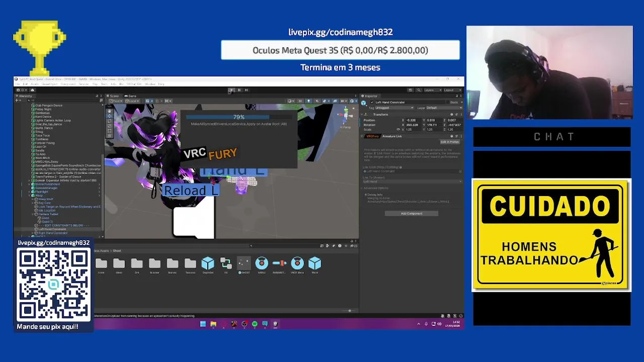Toggle constrained scale proportions link icon

coord(398,129)
